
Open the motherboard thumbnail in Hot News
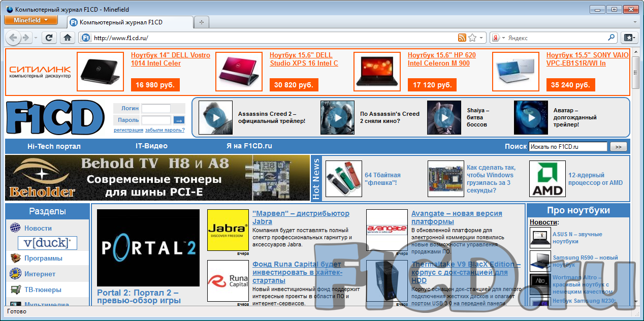(x=446, y=178)
